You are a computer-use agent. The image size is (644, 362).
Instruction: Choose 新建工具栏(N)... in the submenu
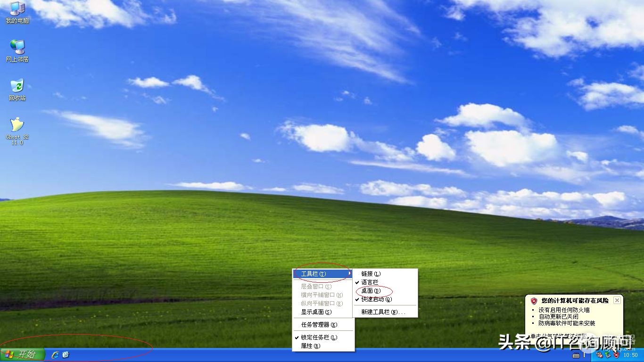coord(385,312)
